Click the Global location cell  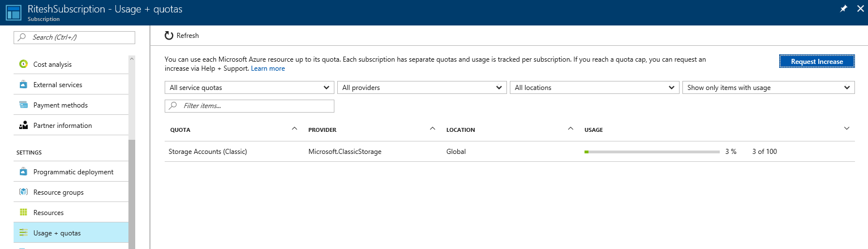click(456, 152)
